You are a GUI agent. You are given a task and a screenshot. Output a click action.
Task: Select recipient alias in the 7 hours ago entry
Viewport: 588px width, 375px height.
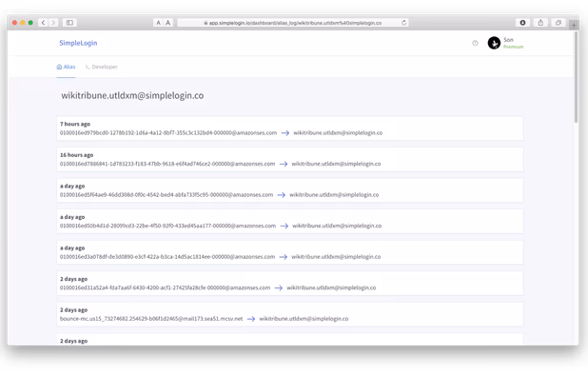tap(338, 132)
